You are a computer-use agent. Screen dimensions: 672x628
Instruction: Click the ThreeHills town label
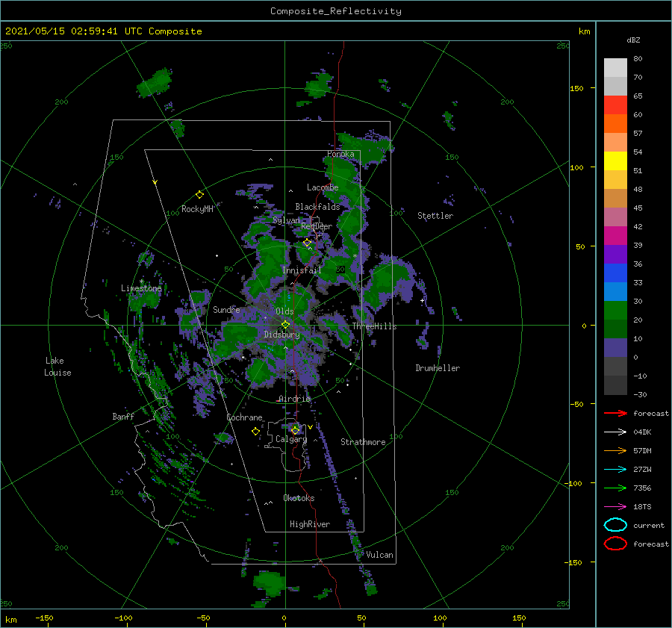click(x=374, y=326)
